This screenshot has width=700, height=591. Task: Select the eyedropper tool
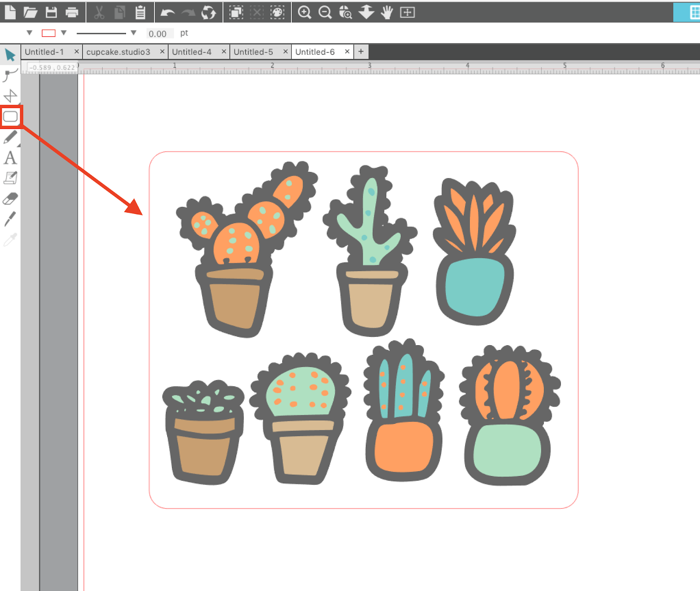click(x=10, y=239)
